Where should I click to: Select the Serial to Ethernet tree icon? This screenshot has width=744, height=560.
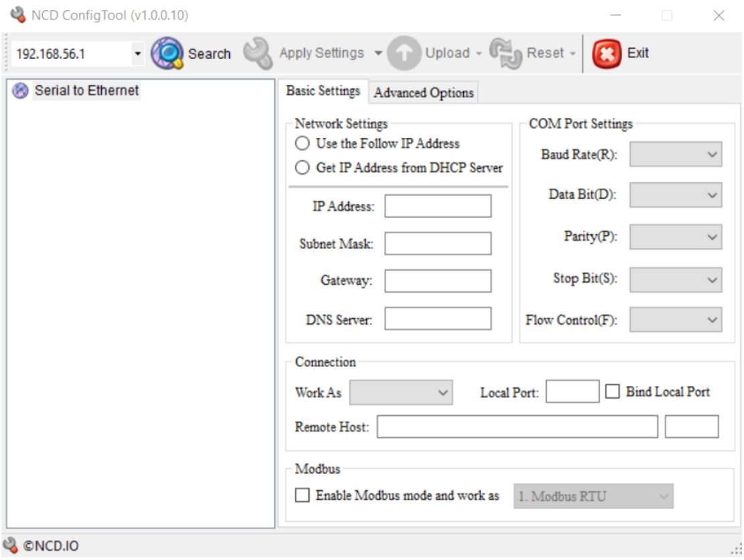[21, 91]
